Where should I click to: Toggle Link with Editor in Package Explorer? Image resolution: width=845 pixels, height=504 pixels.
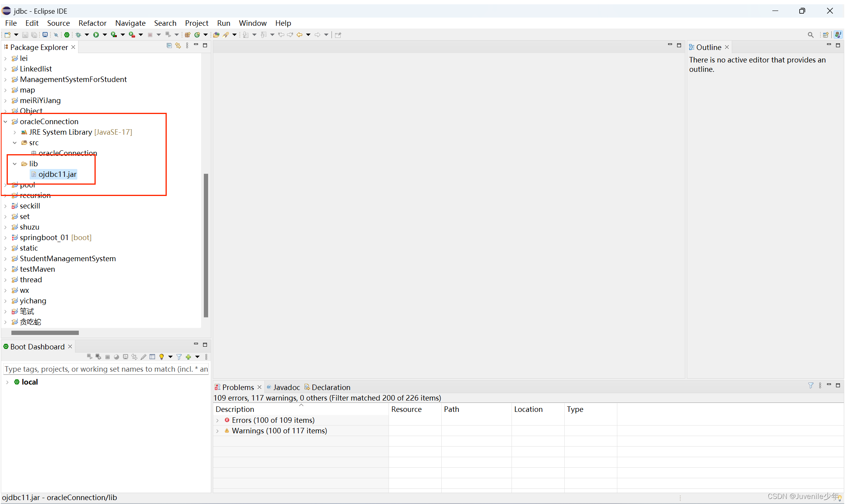pos(178,46)
